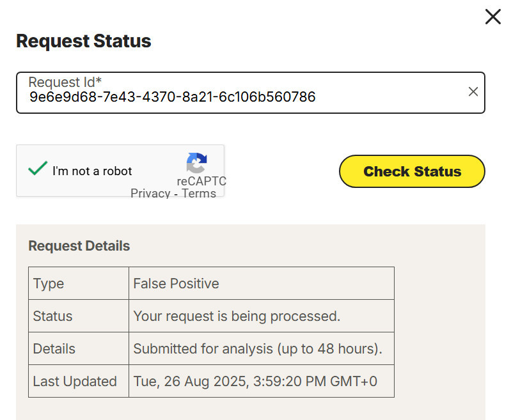This screenshot has width=511, height=420.
Task: Open the reCAPTCHA Privacy link
Action: click(150, 193)
